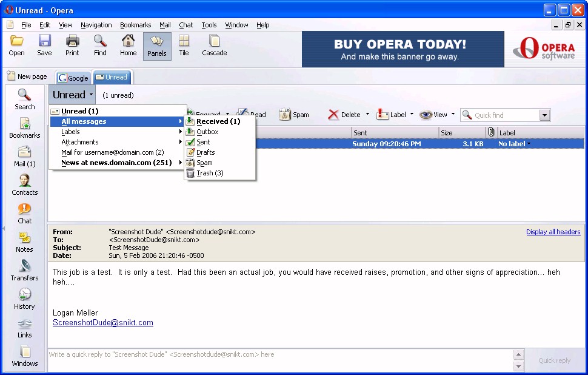This screenshot has width=588, height=375.
Task: Click the Label toolbar button
Action: 391,115
